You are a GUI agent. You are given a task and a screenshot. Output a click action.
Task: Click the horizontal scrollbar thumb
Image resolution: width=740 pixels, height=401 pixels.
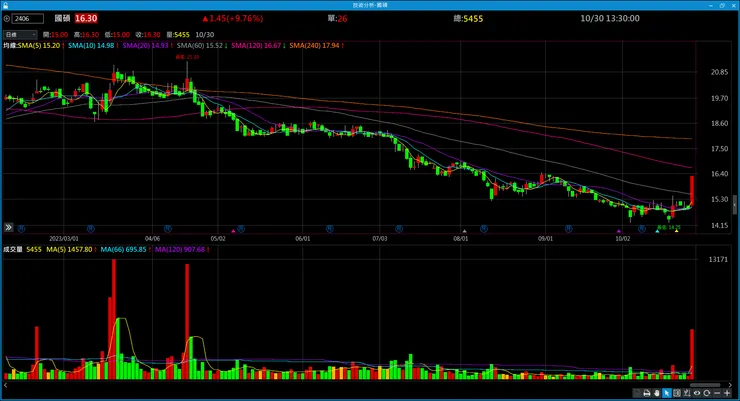[705, 385]
